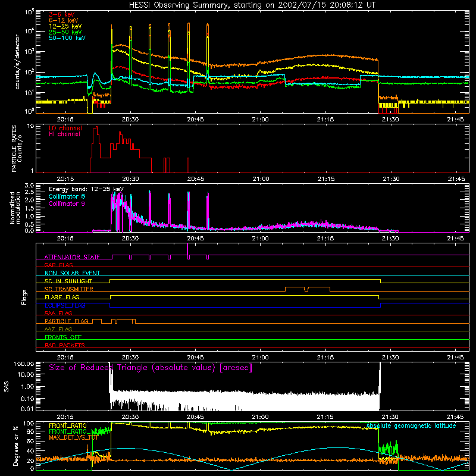Select the red 3-6 keV legend label
This screenshot has width=476, height=476.
tap(61, 14)
